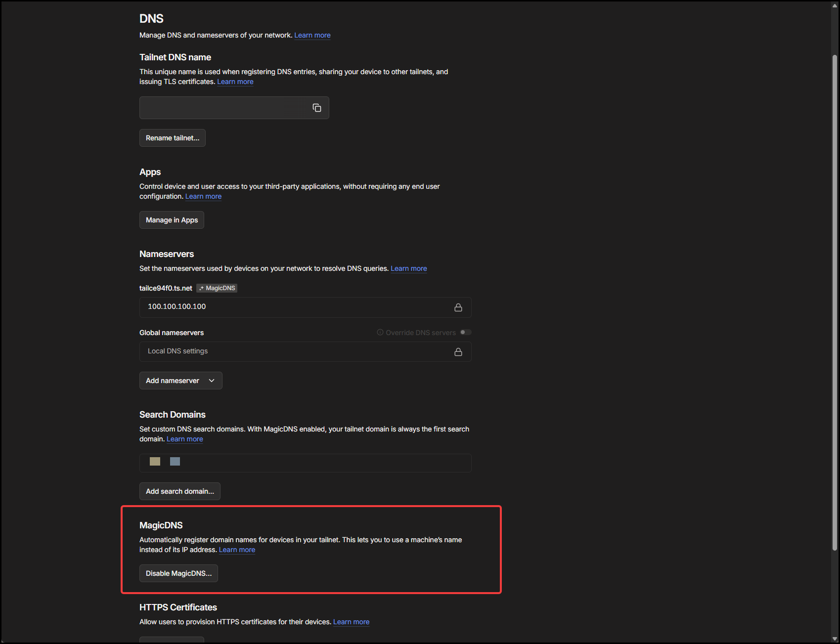The height and width of the screenshot is (644, 840).
Task: Open Learn more link in Tailnet DNS name section
Action: (x=235, y=82)
